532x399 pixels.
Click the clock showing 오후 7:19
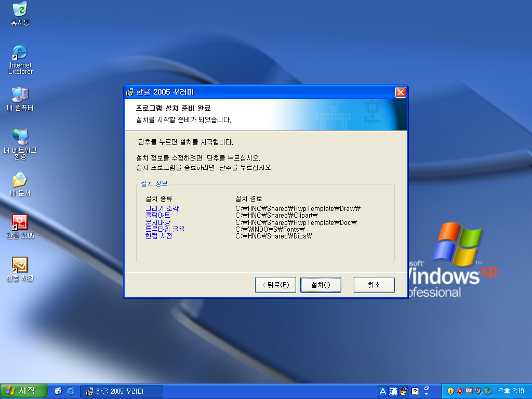(511, 391)
